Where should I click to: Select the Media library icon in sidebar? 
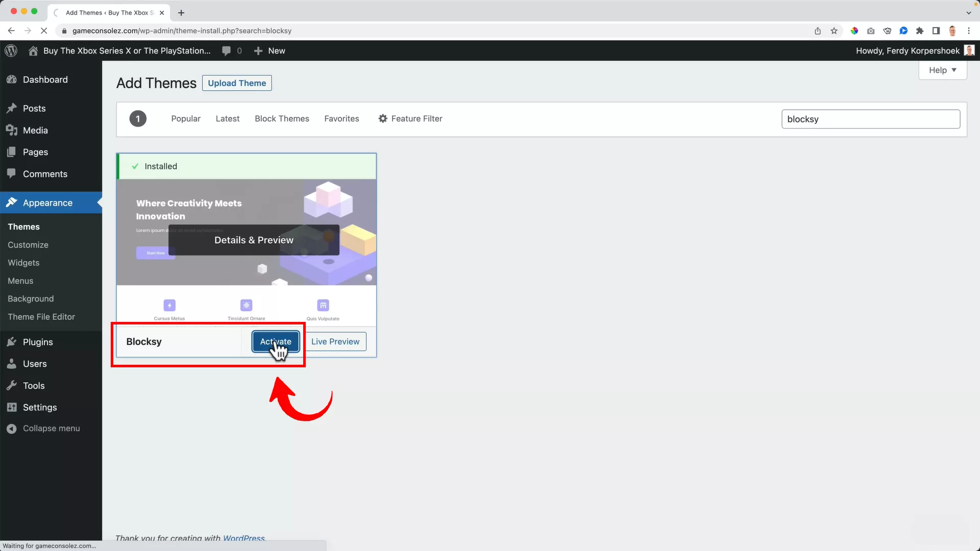point(12,130)
